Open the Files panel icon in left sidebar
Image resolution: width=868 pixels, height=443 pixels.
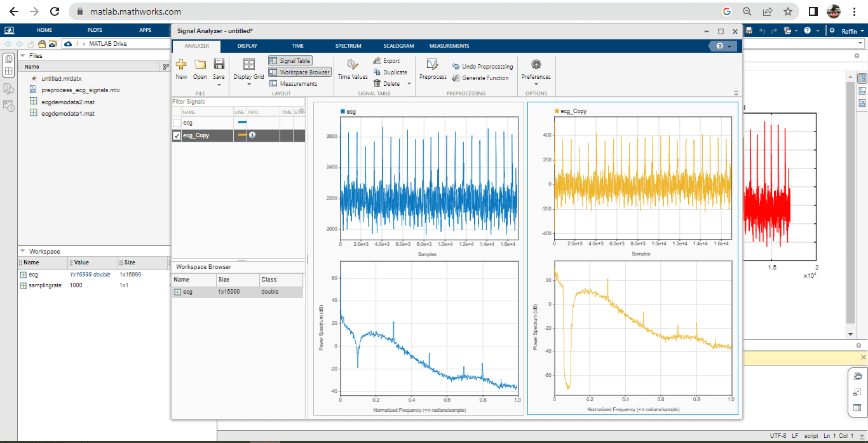tap(9, 58)
